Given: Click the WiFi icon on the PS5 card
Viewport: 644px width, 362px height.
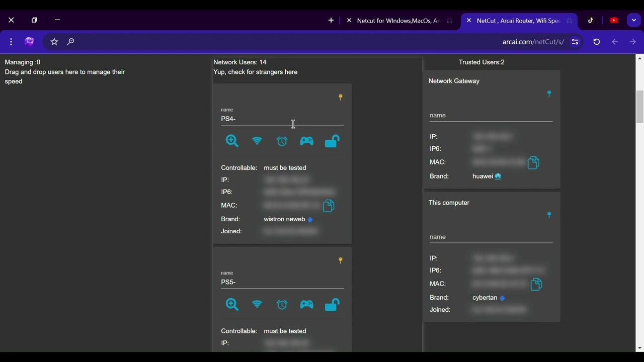Looking at the screenshot, I should 257,304.
